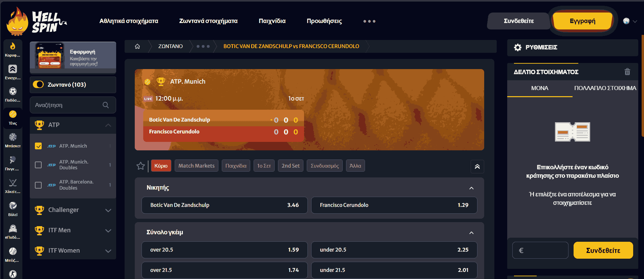Collapse all markets with double chevron
The height and width of the screenshot is (279, 644).
click(x=477, y=166)
